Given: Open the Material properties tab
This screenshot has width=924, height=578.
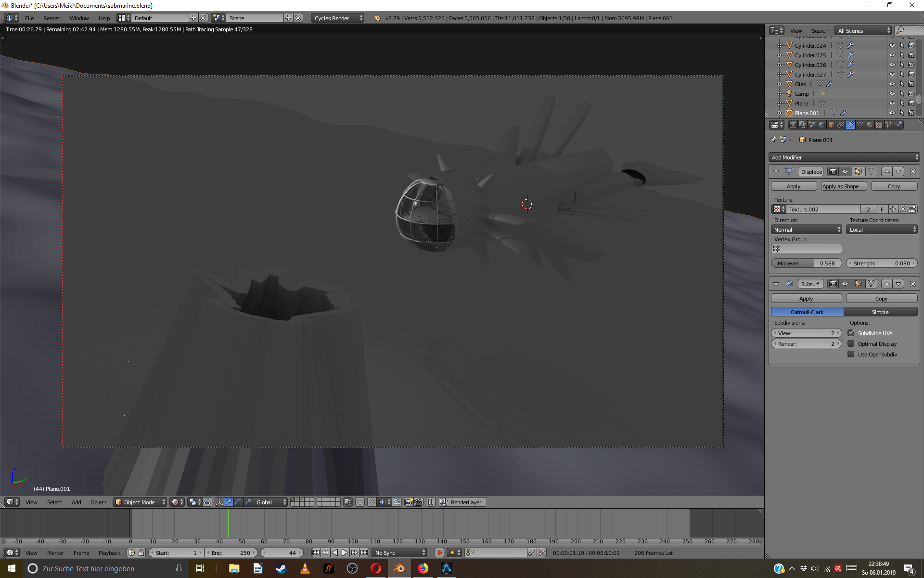Looking at the screenshot, I should pos(870,125).
